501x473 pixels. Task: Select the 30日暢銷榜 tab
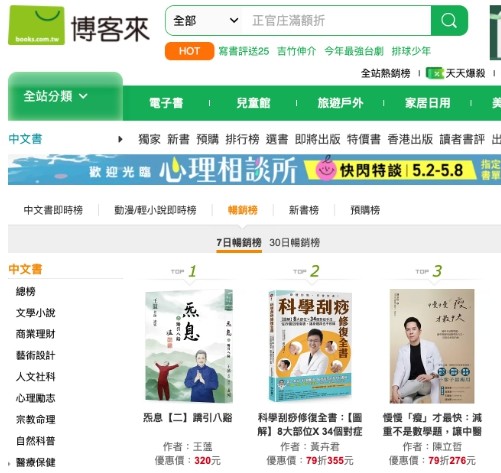(x=294, y=242)
